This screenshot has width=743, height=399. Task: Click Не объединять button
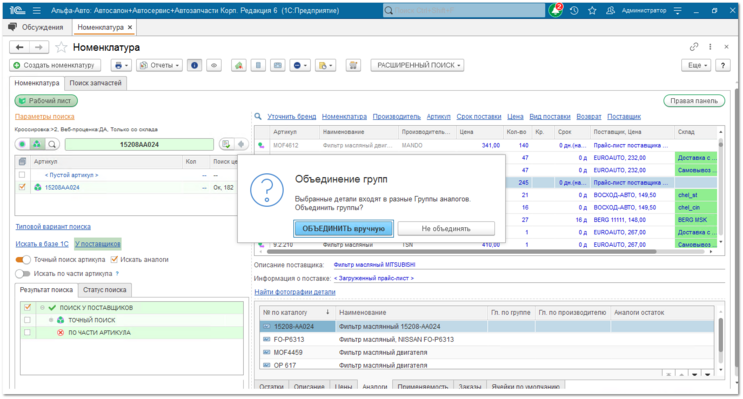tap(446, 228)
